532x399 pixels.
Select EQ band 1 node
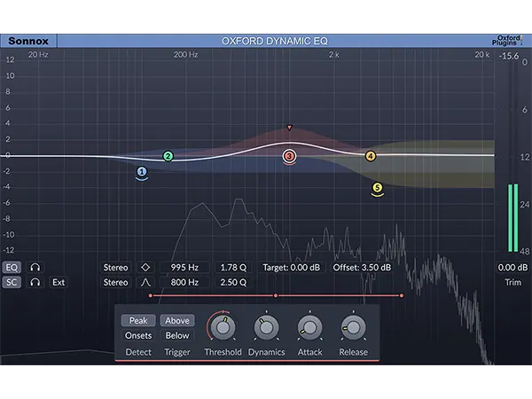[142, 172]
